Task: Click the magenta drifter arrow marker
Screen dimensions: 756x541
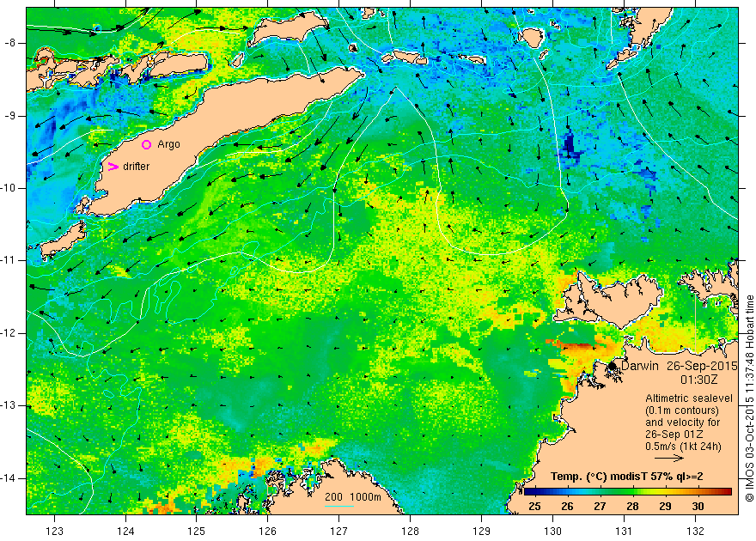Action: point(113,167)
